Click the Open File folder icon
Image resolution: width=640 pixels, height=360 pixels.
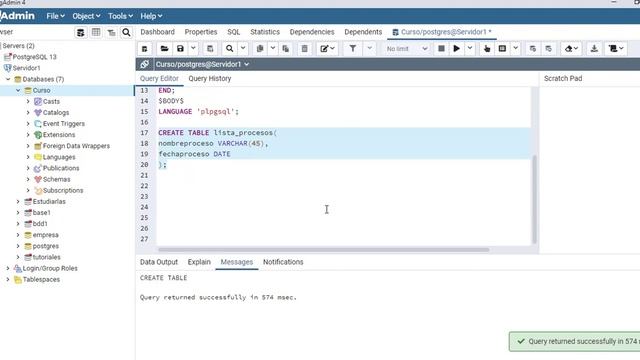[164, 49]
